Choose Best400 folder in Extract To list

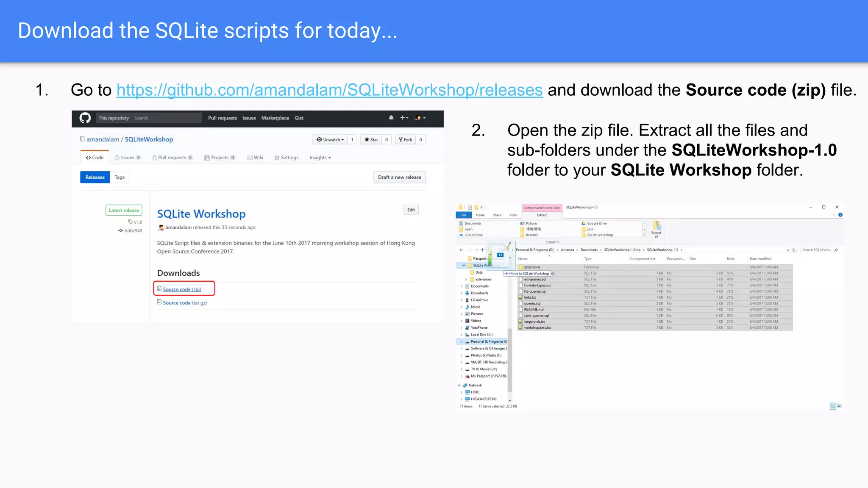pyautogui.click(x=529, y=235)
